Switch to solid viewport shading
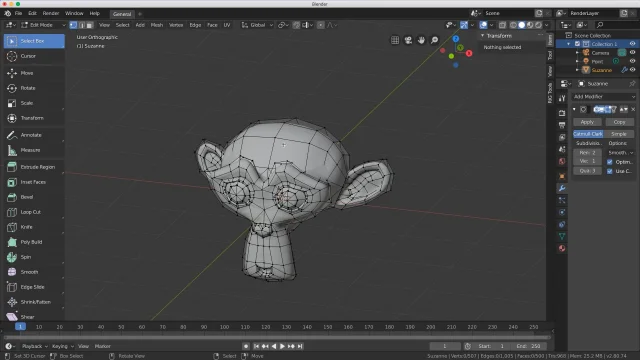640x360 pixels. 522,25
